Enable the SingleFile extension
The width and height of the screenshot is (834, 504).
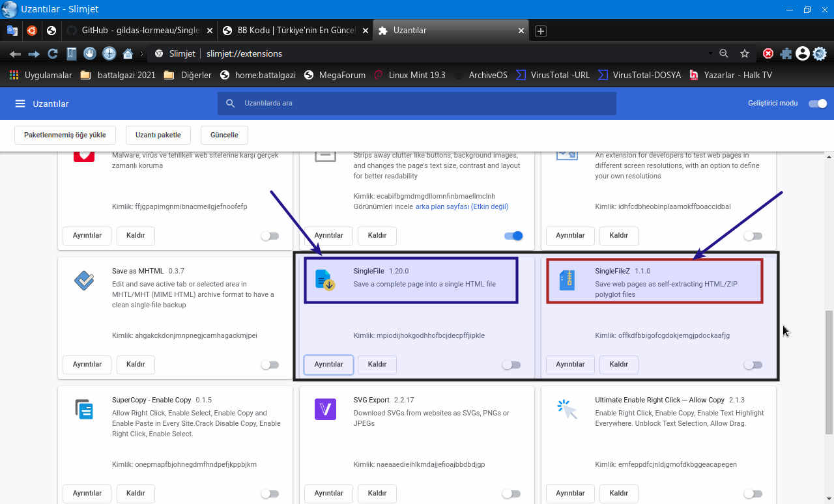(511, 365)
